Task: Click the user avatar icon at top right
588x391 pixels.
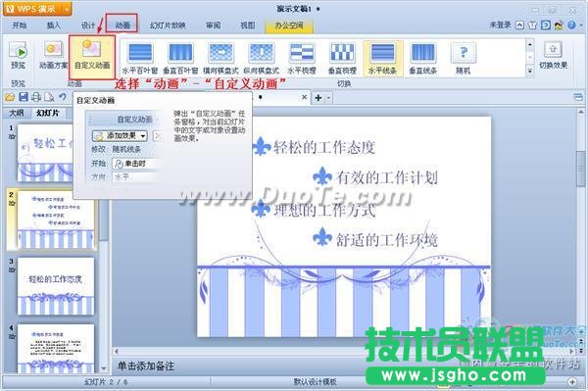Action: point(559,25)
